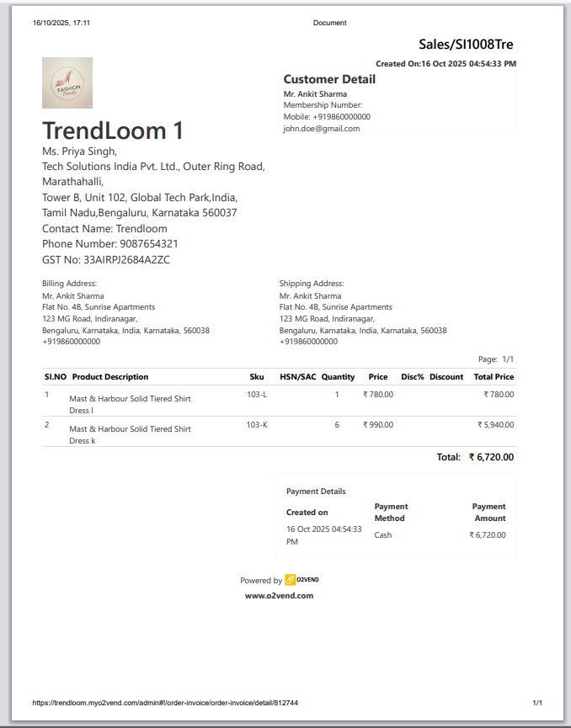This screenshot has height=728, width=571.
Task: Select the john.doe@gmail.com email text
Action: point(322,129)
